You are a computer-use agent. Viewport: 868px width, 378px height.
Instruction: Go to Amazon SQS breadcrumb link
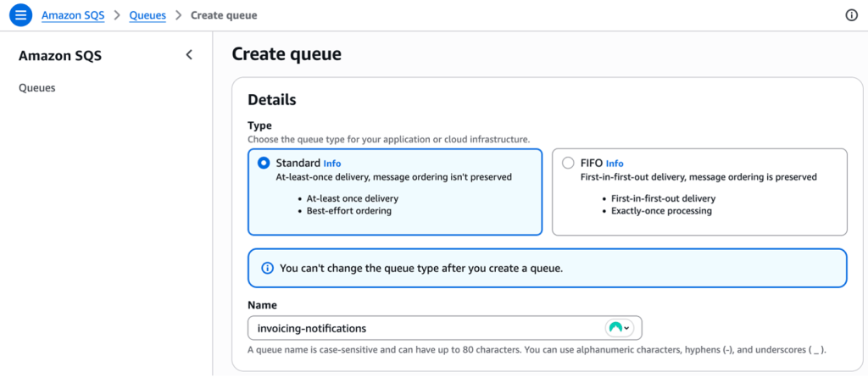(x=72, y=15)
